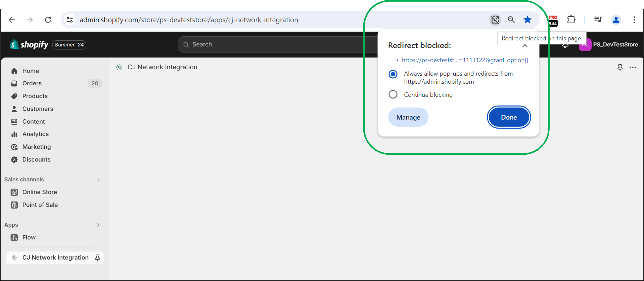Image resolution: width=644 pixels, height=281 pixels.
Task: Open the Orders section in sidebar
Action: [32, 83]
